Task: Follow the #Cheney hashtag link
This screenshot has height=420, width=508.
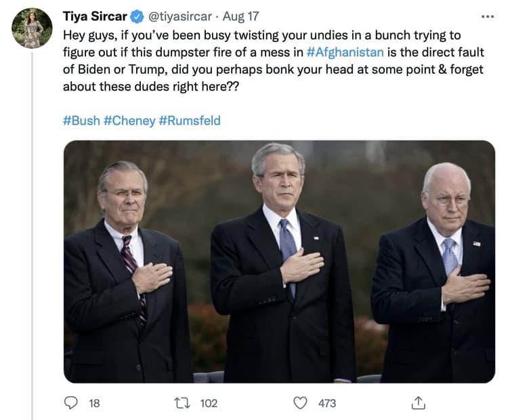Action: pyautogui.click(x=129, y=121)
